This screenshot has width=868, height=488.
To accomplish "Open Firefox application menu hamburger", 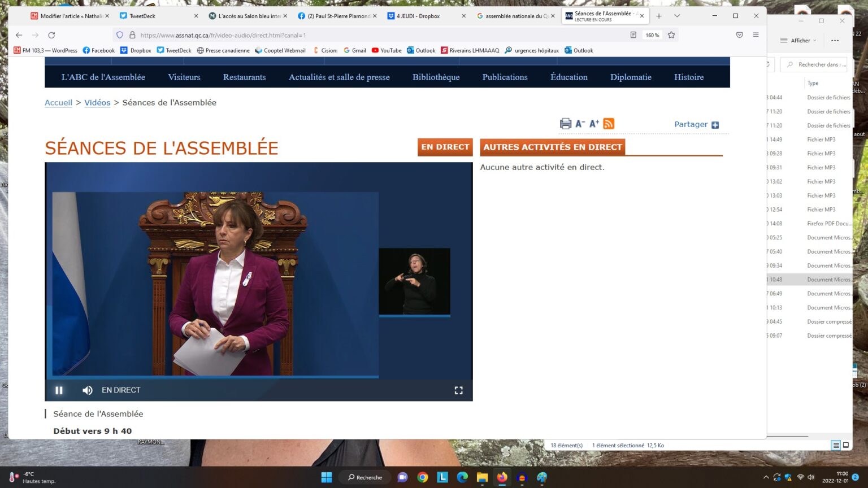I will tap(756, 35).
